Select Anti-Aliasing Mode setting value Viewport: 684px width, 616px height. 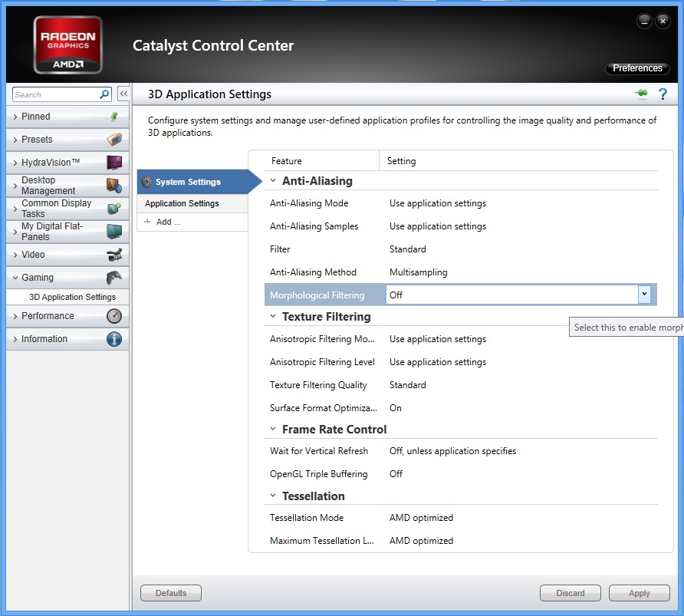pyautogui.click(x=438, y=203)
